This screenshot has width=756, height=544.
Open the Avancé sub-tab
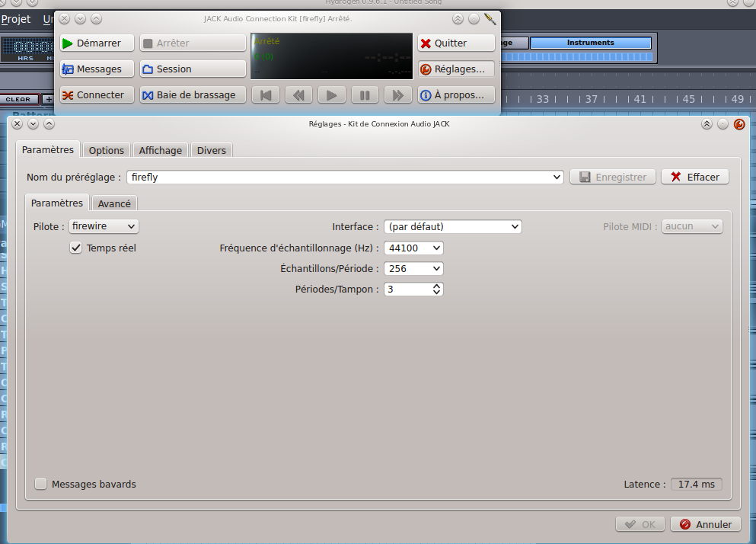(114, 203)
